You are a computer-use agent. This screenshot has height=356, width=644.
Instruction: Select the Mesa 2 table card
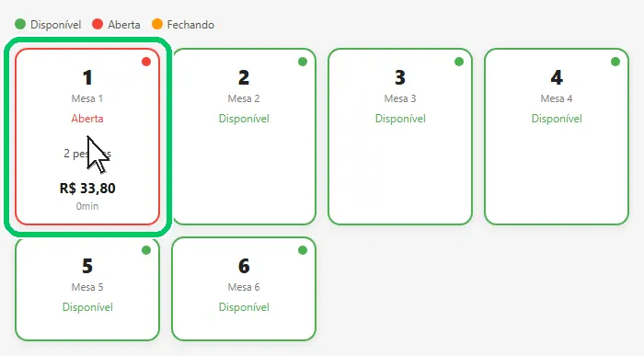point(244,137)
